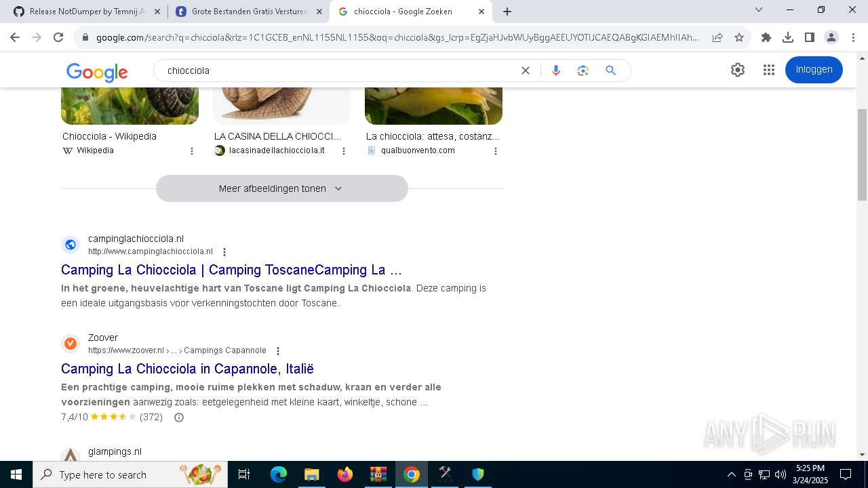Open Chrome extensions puzzle icon
The width and height of the screenshot is (868, 488).
click(x=766, y=37)
